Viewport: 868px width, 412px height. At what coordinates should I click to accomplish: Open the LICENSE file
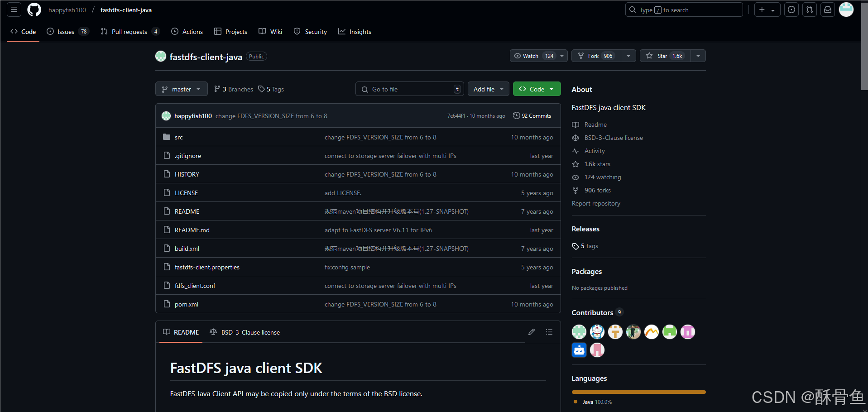point(187,193)
